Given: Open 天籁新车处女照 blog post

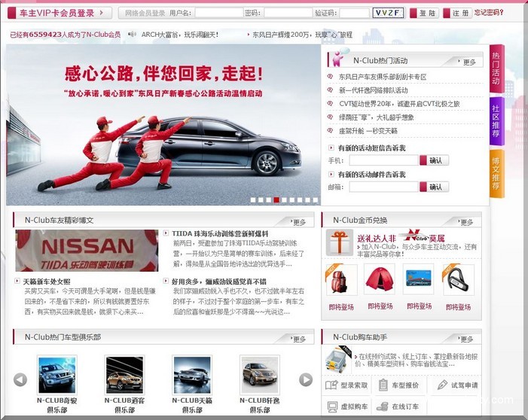Looking at the screenshot, I should pos(47,282).
